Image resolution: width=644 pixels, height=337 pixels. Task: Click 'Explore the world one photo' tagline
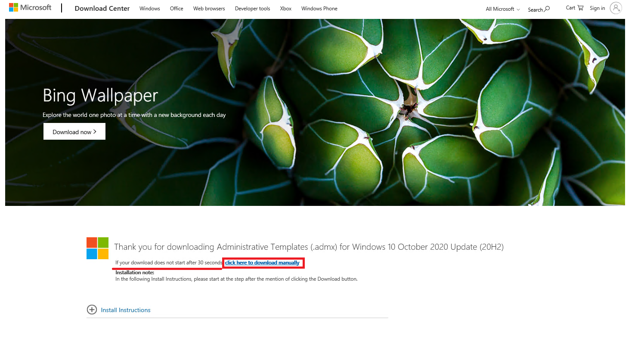coord(134,115)
